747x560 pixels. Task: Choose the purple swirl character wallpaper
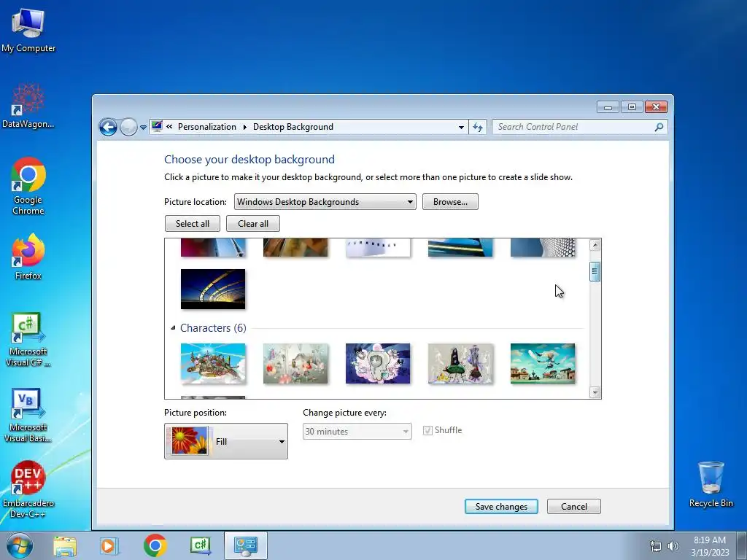coord(378,363)
